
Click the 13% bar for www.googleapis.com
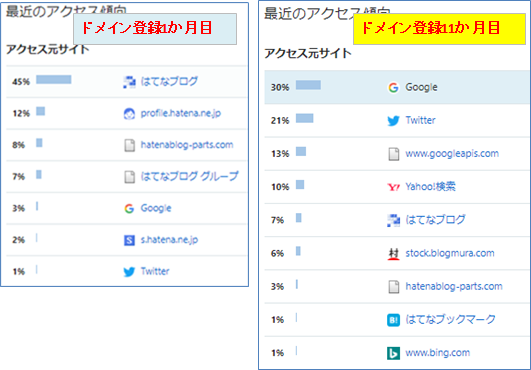[x=301, y=151]
